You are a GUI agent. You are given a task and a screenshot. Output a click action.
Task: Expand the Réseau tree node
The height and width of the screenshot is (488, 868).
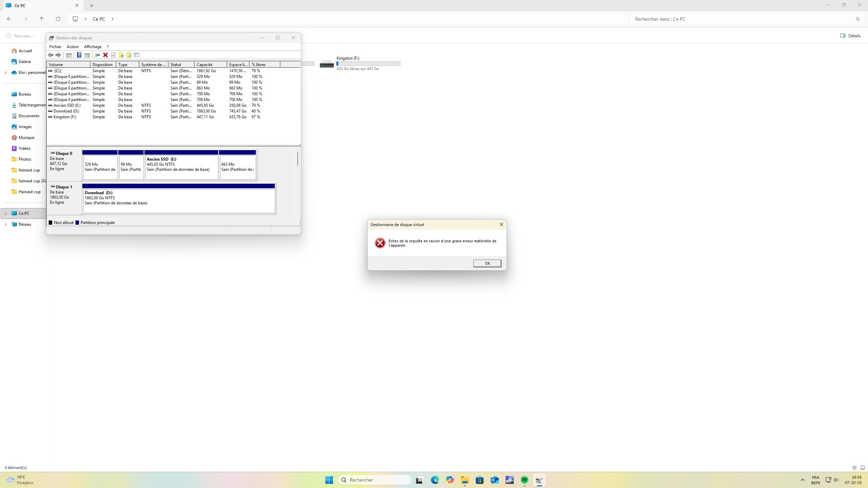coord(5,224)
